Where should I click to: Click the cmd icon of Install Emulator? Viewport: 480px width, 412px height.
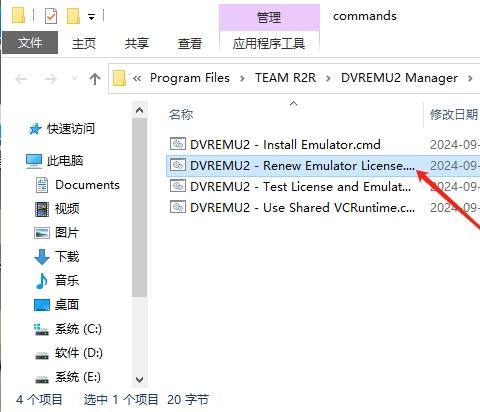[178, 144]
